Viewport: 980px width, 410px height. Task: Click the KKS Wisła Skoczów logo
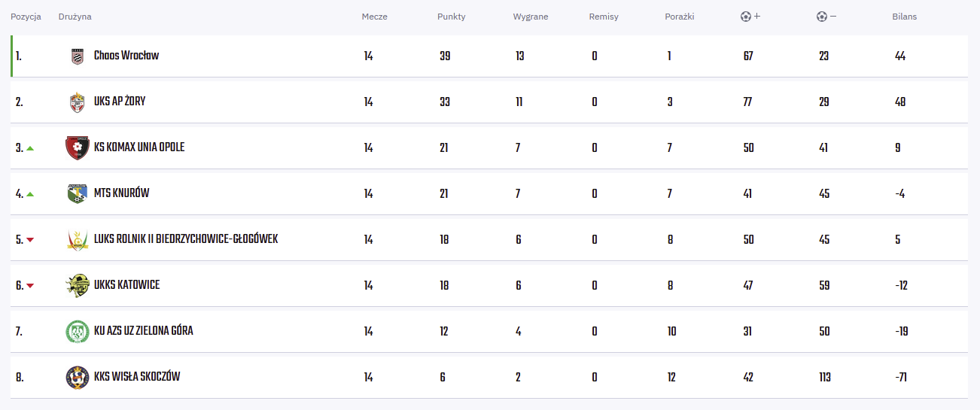point(78,378)
